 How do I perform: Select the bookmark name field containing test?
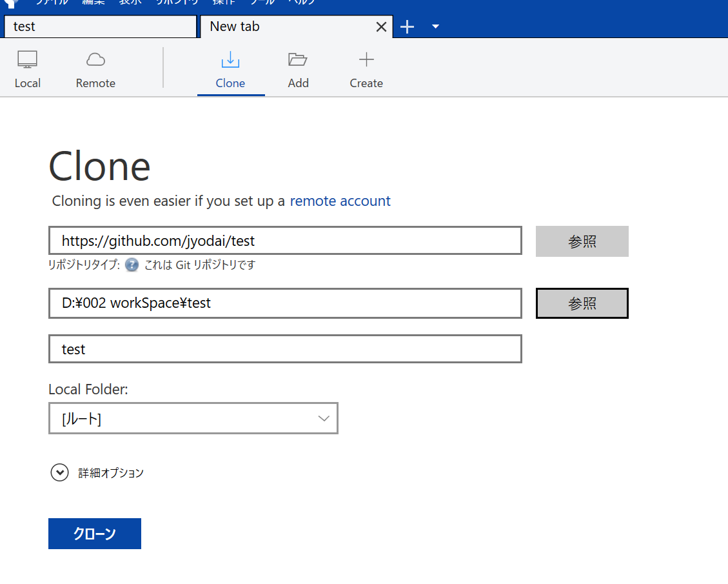[x=284, y=349]
